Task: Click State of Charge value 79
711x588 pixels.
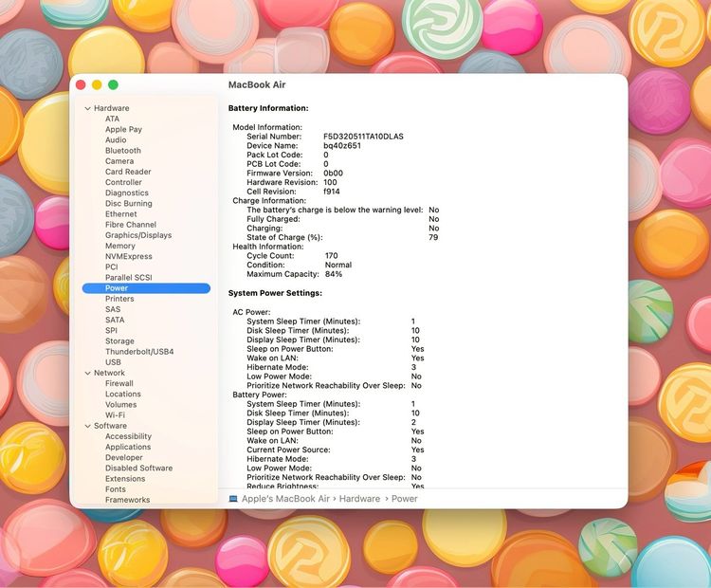Action: [x=433, y=237]
